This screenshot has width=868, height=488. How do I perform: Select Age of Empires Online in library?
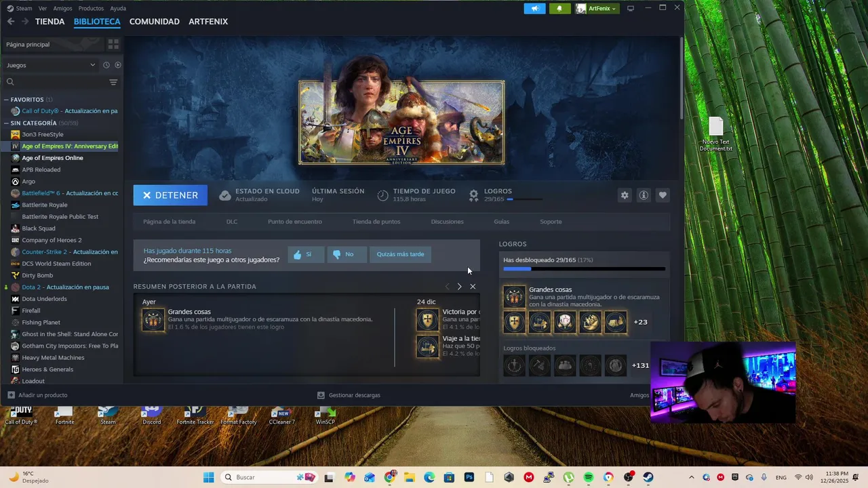click(x=52, y=158)
